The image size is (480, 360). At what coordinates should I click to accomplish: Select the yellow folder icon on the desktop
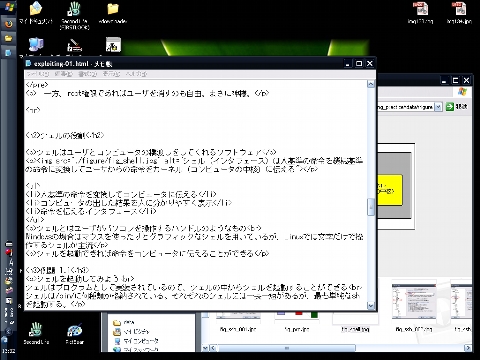coord(113,13)
